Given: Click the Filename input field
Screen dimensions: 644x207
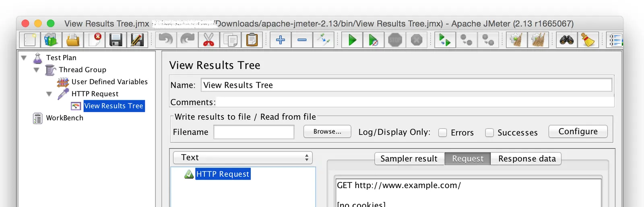Looking at the screenshot, I should [254, 132].
